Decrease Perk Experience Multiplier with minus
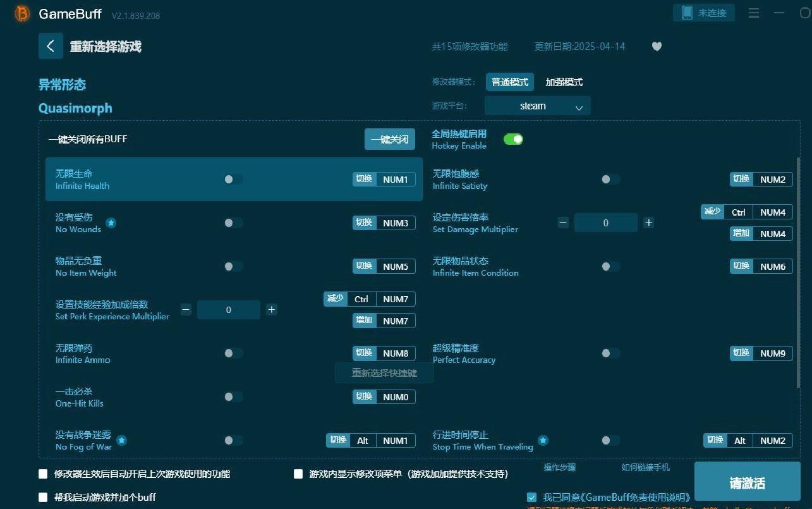 click(186, 310)
